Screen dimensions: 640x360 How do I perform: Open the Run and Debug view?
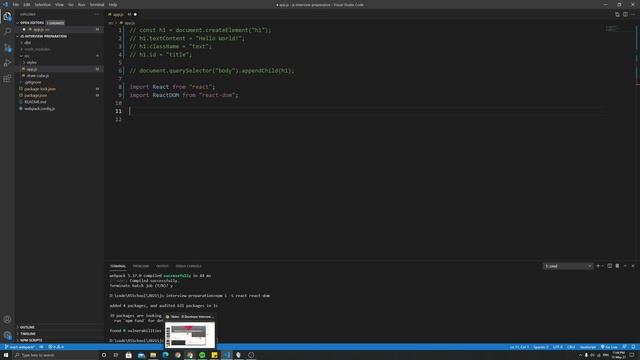pyautogui.click(x=7, y=63)
